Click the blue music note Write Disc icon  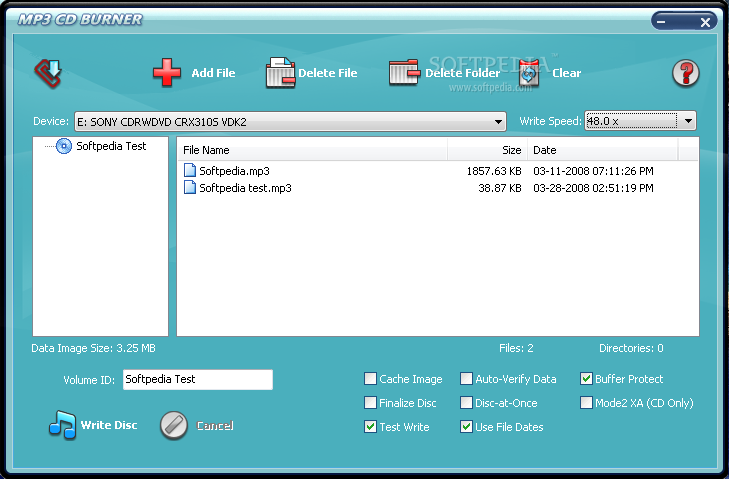click(x=62, y=425)
